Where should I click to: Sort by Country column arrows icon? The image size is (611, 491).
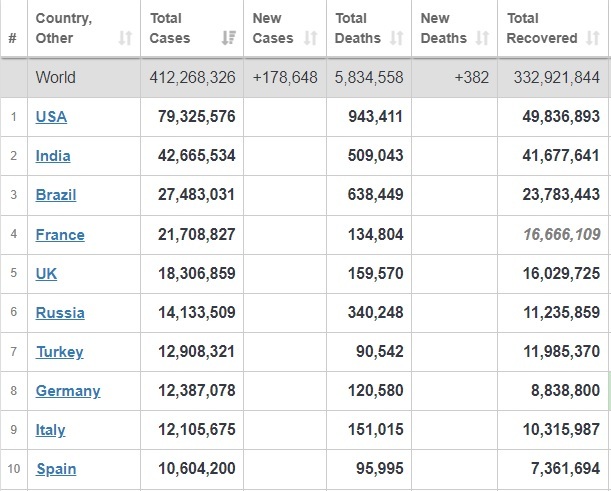[125, 38]
